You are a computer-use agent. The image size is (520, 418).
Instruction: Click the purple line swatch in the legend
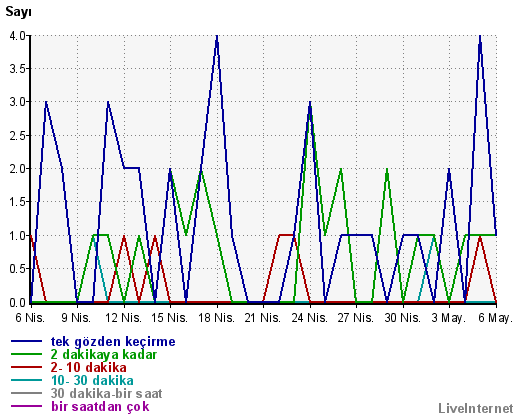[27, 406]
